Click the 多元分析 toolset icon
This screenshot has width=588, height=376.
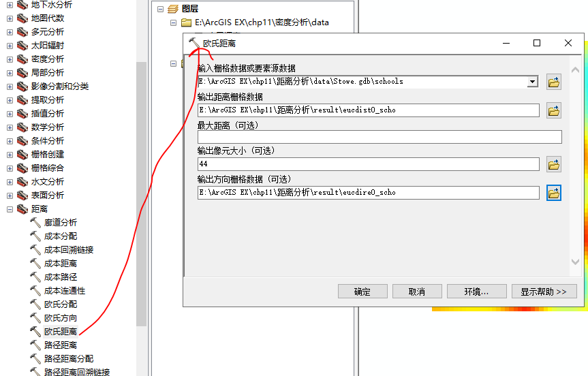22,32
